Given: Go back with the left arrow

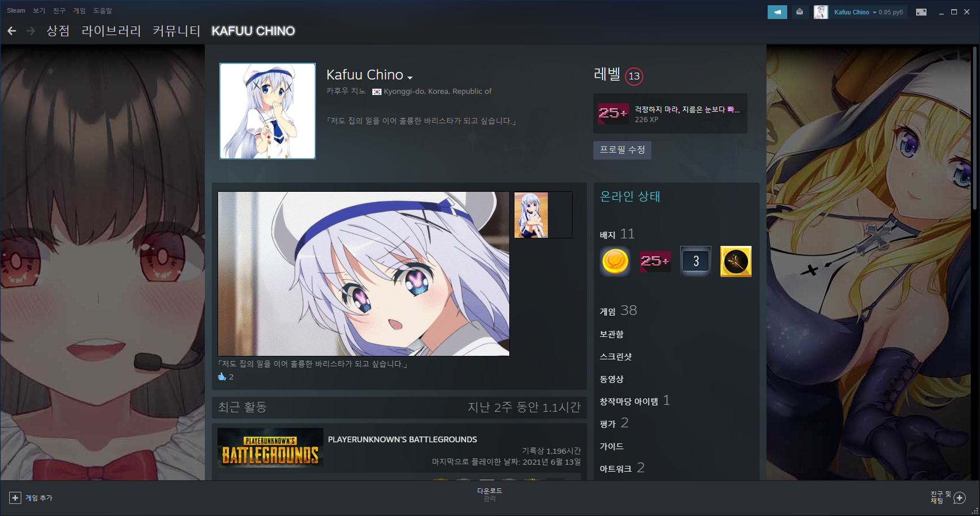Looking at the screenshot, I should point(12,31).
